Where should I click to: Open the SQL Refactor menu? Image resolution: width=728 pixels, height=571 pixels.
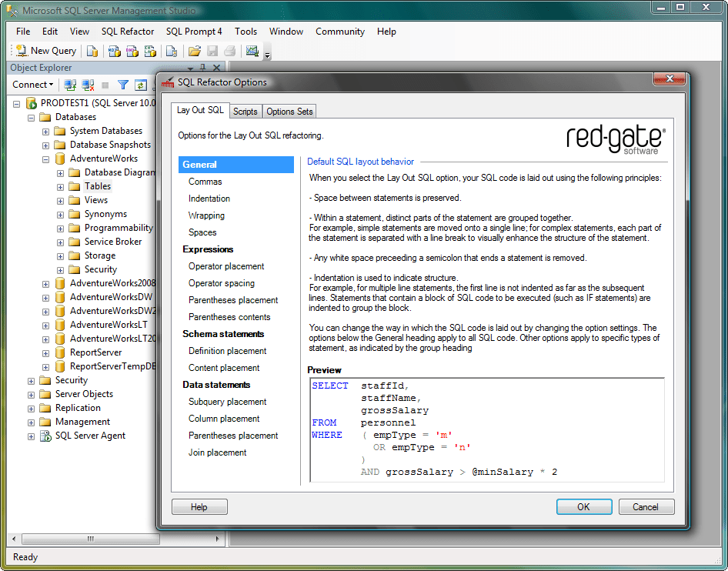pos(128,32)
